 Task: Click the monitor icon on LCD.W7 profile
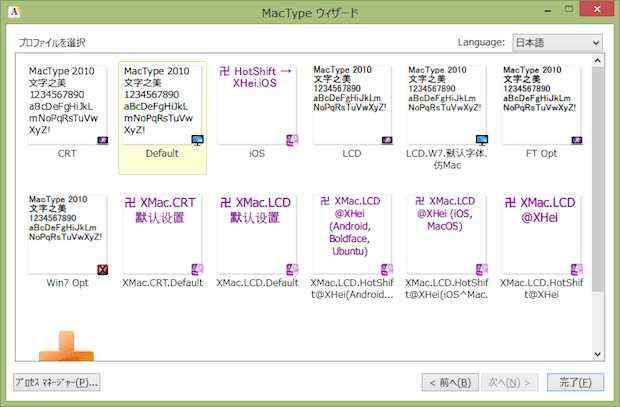coord(481,141)
